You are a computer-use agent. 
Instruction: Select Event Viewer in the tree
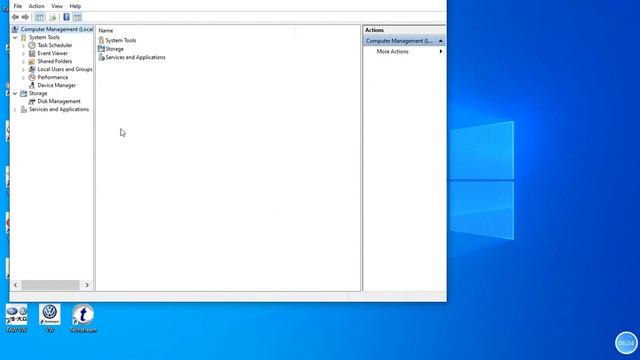(53, 53)
